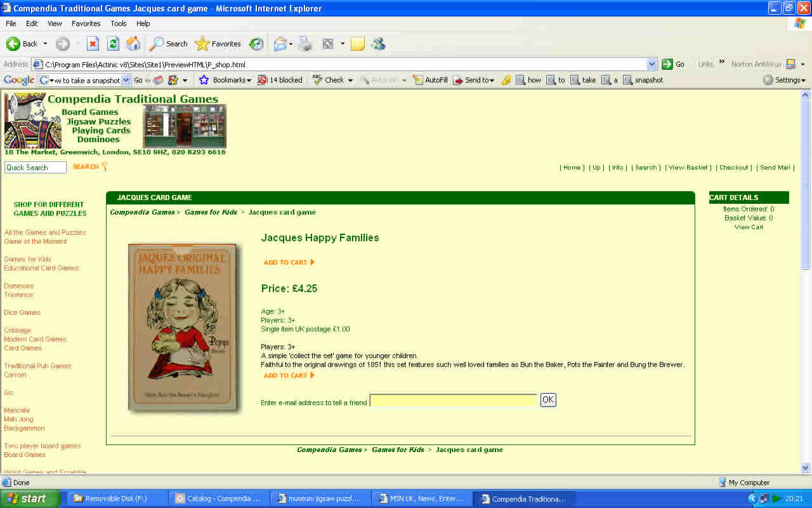This screenshot has width=812, height=508.
Task: Open the Mail toolbar icon
Action: pos(280,44)
